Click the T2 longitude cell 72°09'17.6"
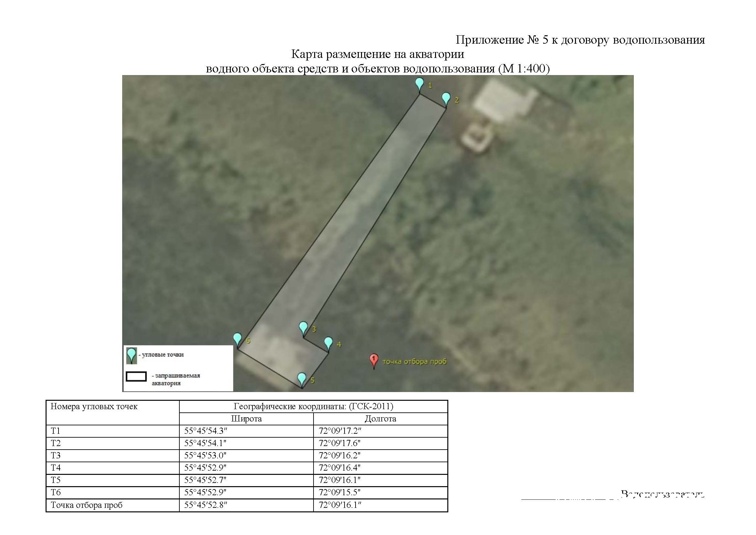The height and width of the screenshot is (535, 756). pos(339,443)
